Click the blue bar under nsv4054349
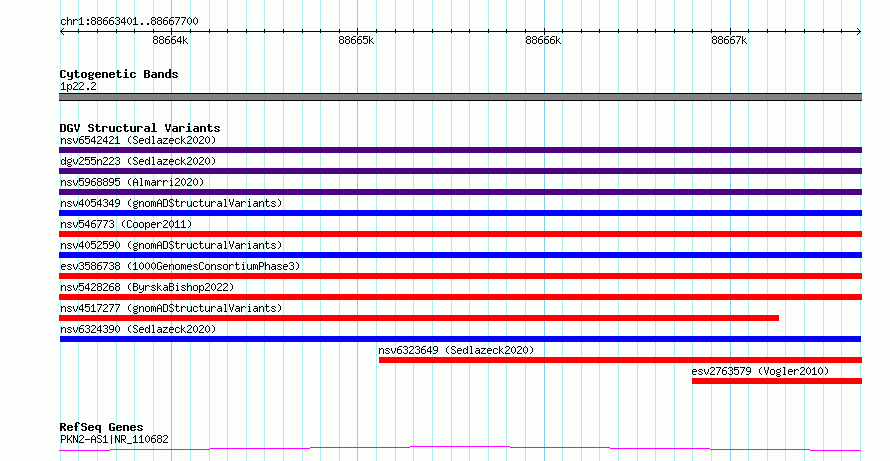This screenshot has height=461, width=890. tap(460, 213)
